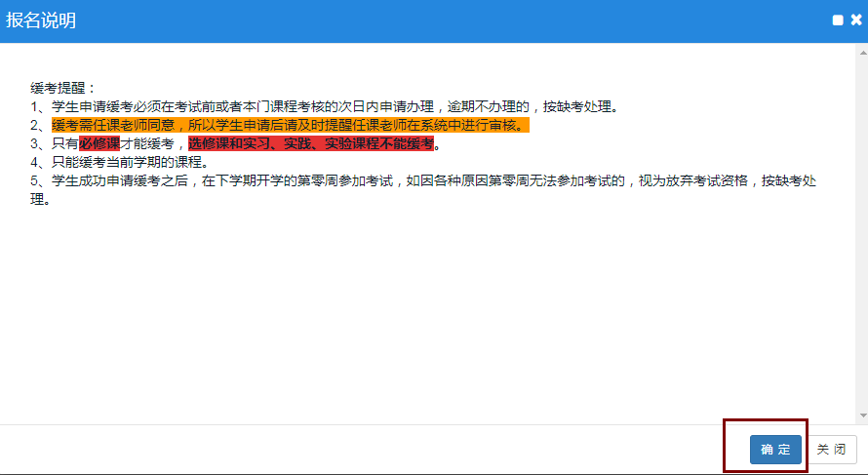Click 只有 at the start of rule 3
Image resolution: width=868 pixels, height=475 pixels.
pyautogui.click(x=65, y=143)
